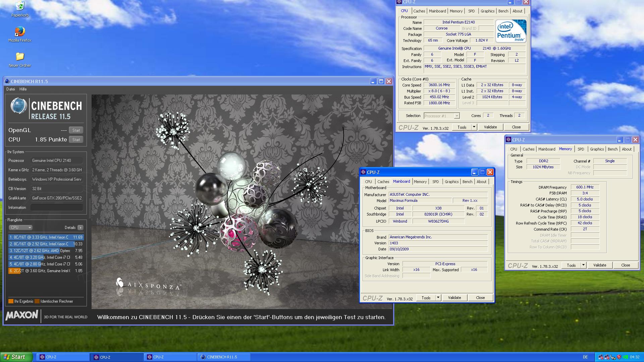Click the CPU-Z Mainboard window title icon
This screenshot has height=362, width=644.
coord(363,172)
